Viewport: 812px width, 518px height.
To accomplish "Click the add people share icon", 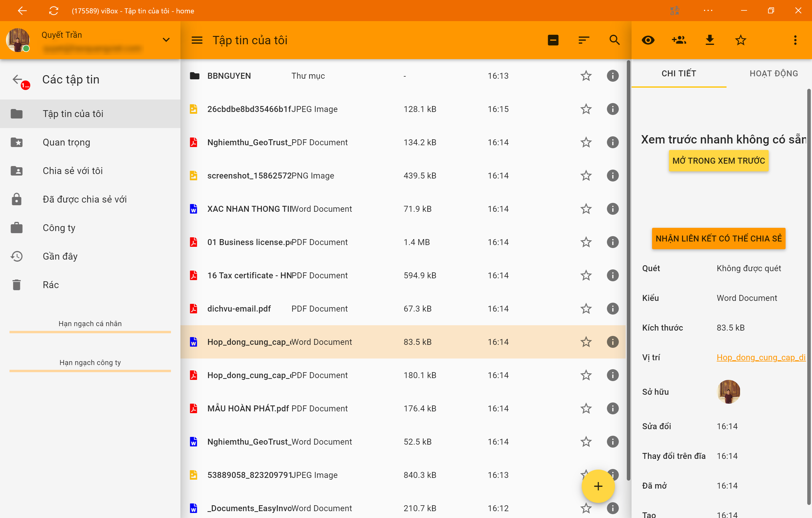I will pos(679,40).
